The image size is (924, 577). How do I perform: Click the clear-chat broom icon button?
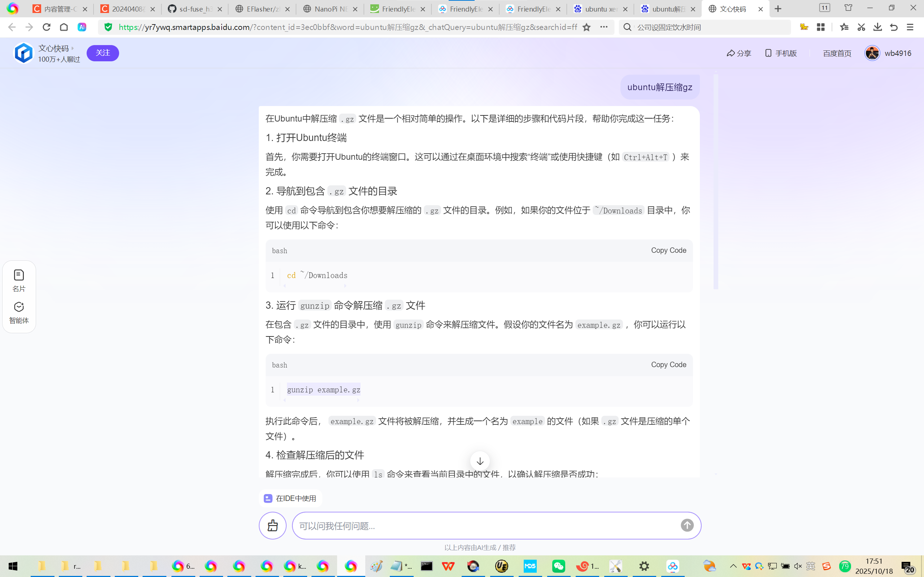(273, 525)
